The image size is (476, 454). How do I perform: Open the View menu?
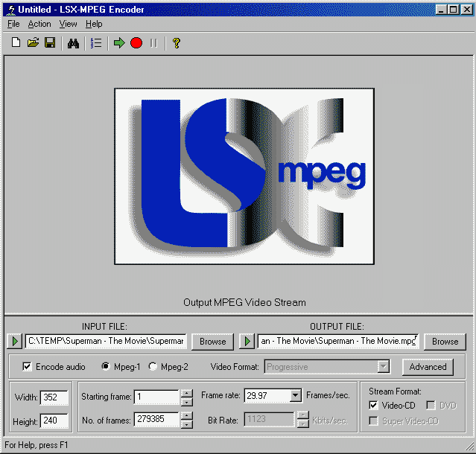click(x=69, y=24)
